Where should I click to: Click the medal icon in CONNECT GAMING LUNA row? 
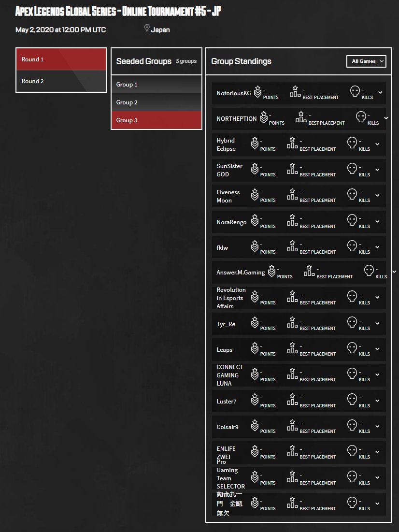pyautogui.click(x=255, y=374)
